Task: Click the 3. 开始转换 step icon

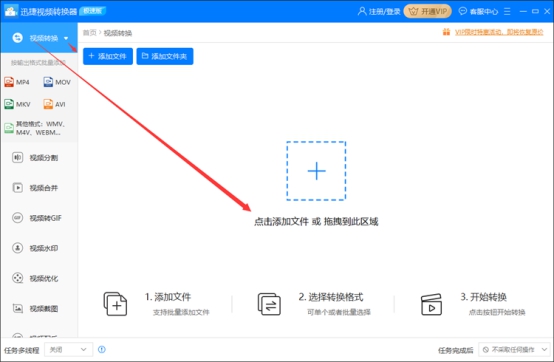Action: (x=431, y=304)
